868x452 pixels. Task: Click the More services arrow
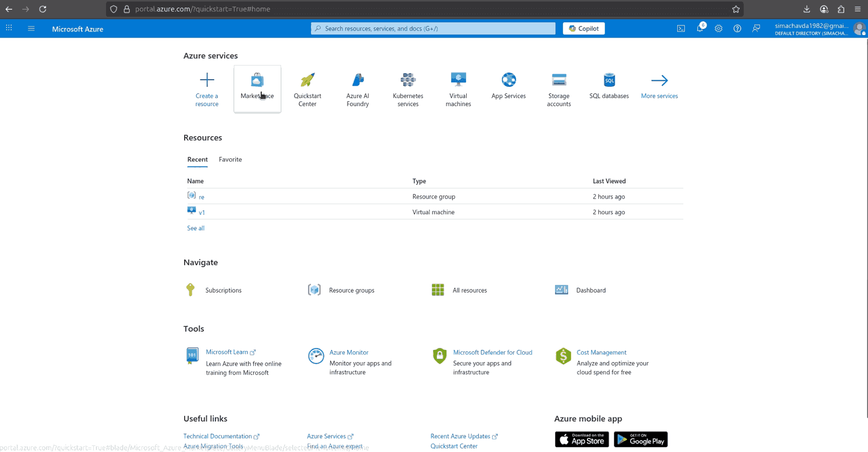[659, 80]
